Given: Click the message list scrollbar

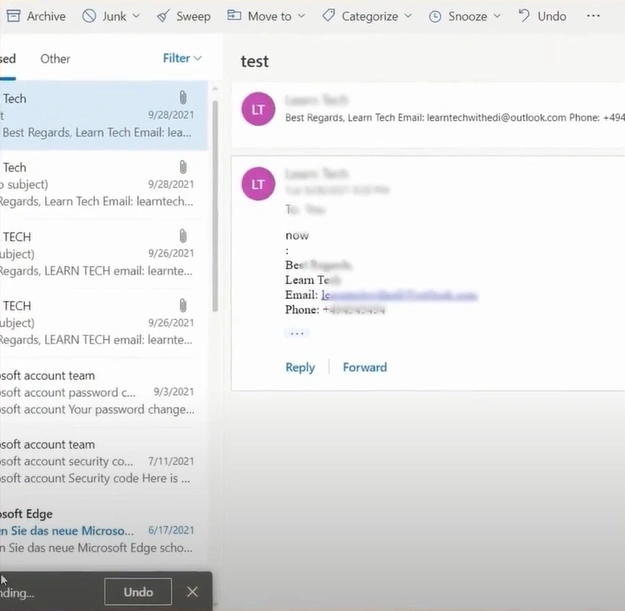Looking at the screenshot, I should 215,206.
